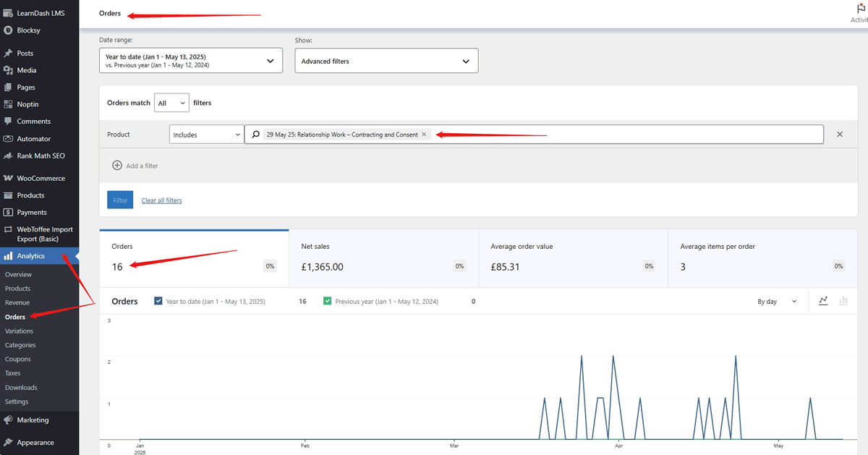Click the search magnifier in product field

[x=256, y=135]
